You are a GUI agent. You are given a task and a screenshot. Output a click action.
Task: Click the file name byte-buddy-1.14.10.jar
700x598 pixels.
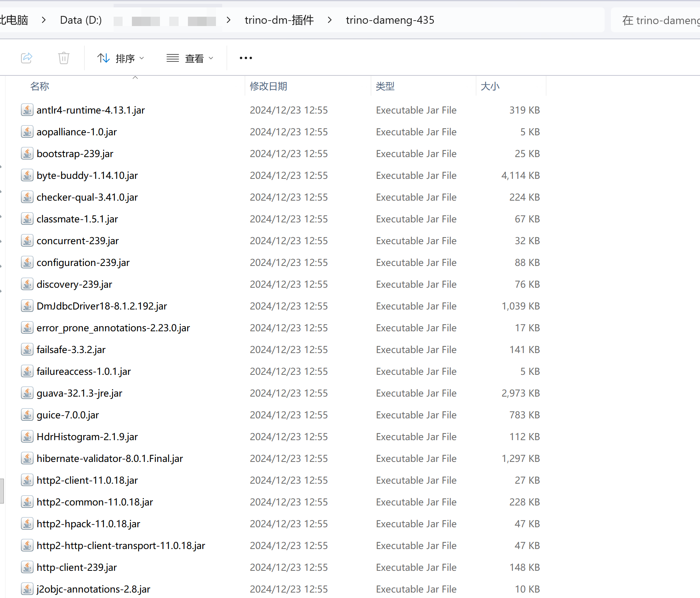click(x=87, y=176)
